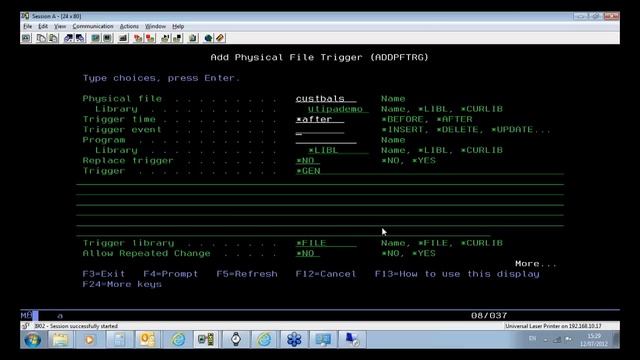640x360 pixels.
Task: Start recording a macro via toolbar
Action: coord(138,38)
